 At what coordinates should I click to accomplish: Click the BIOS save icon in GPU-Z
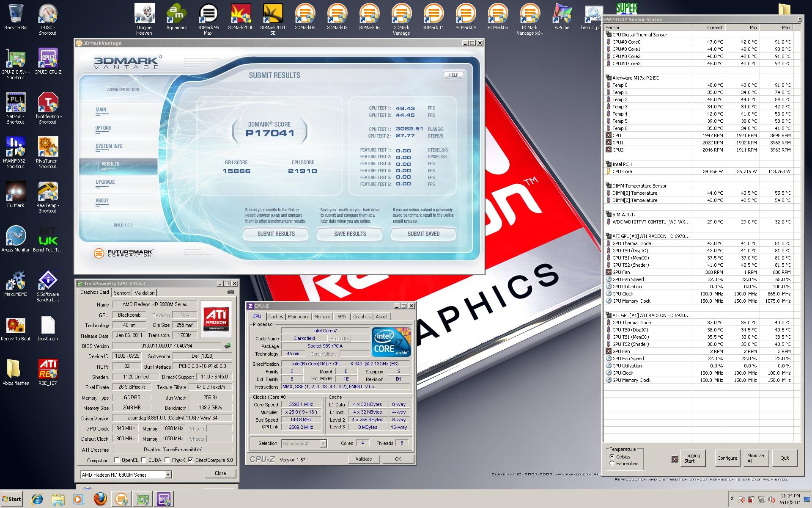pyautogui.click(x=228, y=346)
